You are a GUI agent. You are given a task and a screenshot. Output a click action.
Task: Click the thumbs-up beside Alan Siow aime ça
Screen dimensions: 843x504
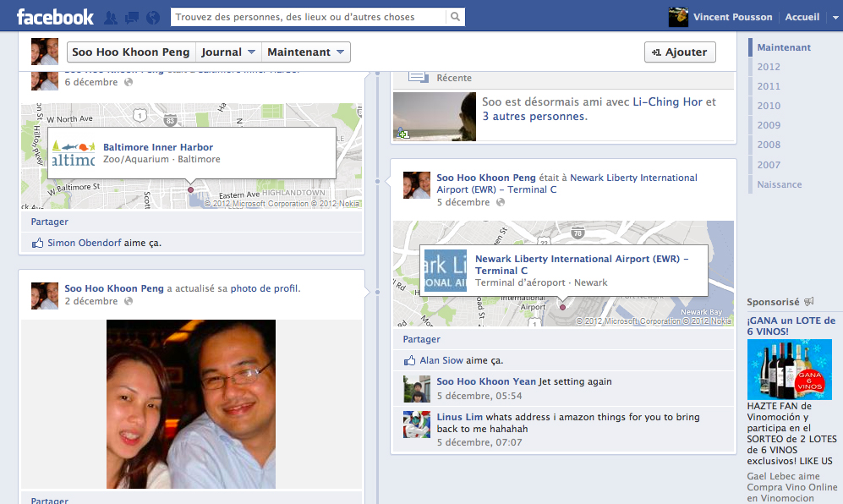[412, 359]
